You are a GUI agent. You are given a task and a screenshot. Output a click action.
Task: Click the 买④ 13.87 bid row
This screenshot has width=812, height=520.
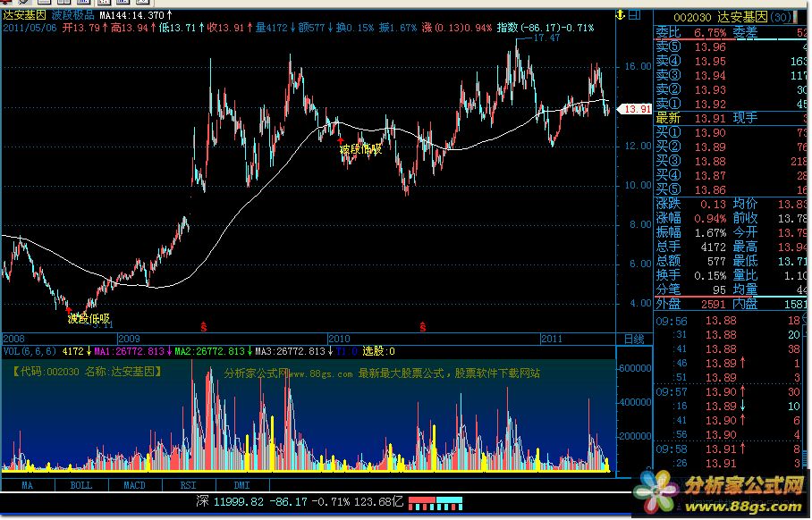(731, 176)
